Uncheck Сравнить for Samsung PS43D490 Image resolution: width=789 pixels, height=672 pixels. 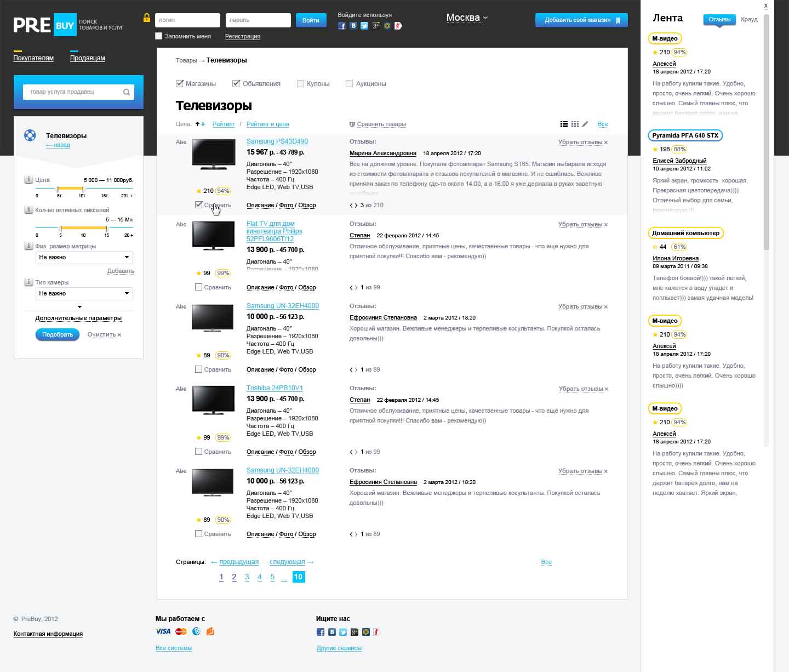(199, 205)
